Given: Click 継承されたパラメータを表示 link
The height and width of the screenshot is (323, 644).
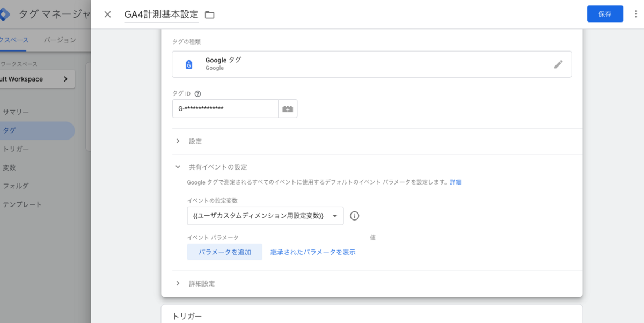Looking at the screenshot, I should coord(313,252).
